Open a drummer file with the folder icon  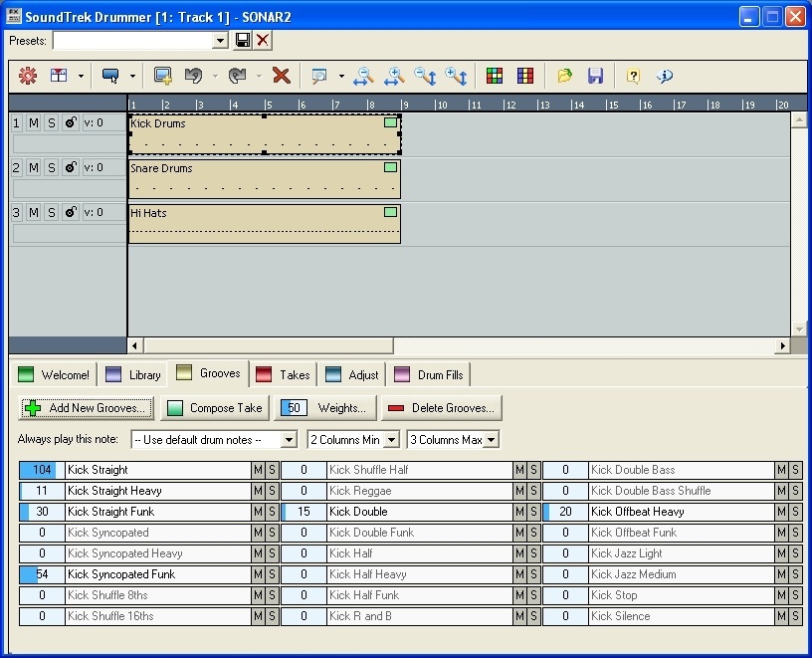[x=565, y=76]
